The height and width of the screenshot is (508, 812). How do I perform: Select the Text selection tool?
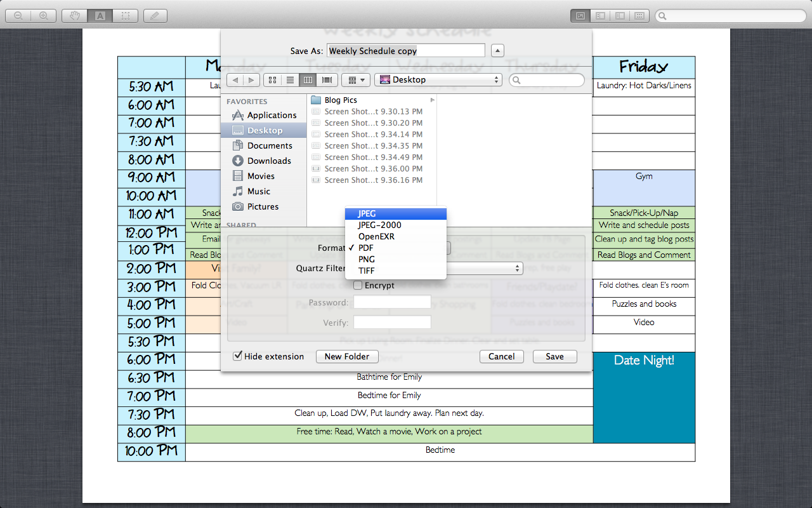click(x=100, y=15)
